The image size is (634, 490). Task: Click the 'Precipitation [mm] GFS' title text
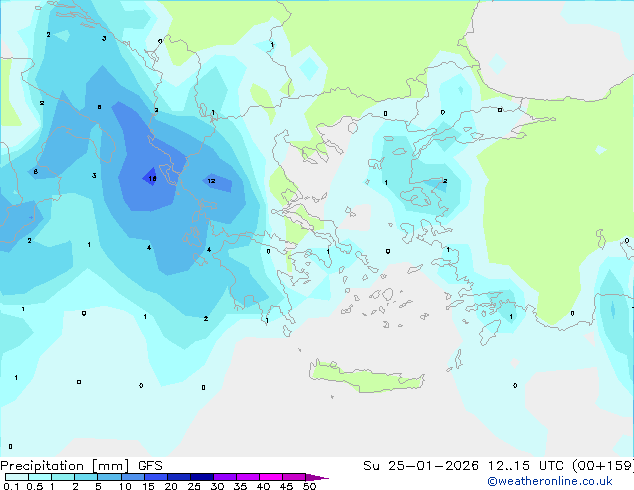click(x=81, y=466)
